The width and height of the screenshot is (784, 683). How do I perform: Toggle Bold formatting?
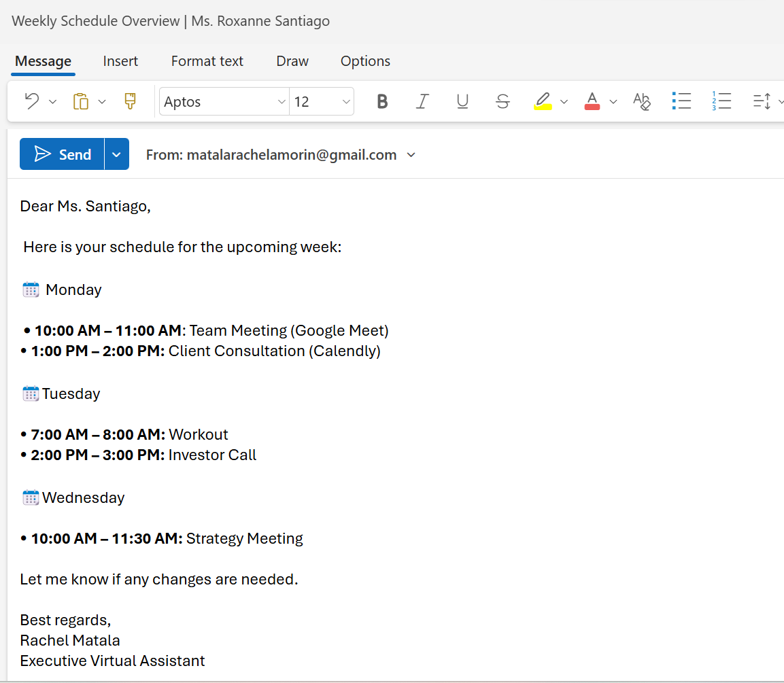(x=382, y=101)
